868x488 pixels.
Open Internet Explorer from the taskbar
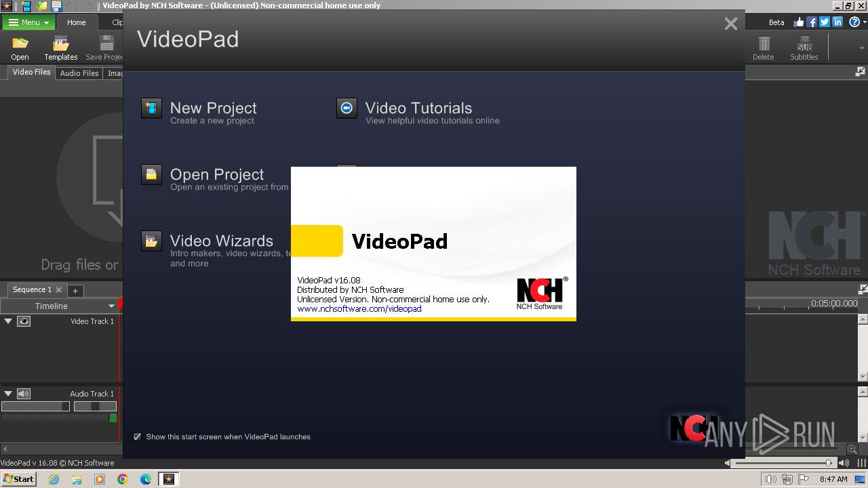[x=54, y=479]
